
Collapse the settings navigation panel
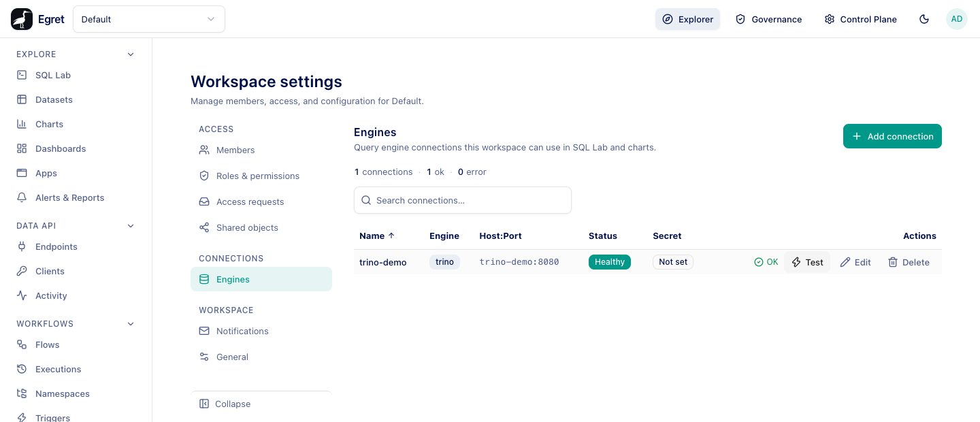(261, 404)
